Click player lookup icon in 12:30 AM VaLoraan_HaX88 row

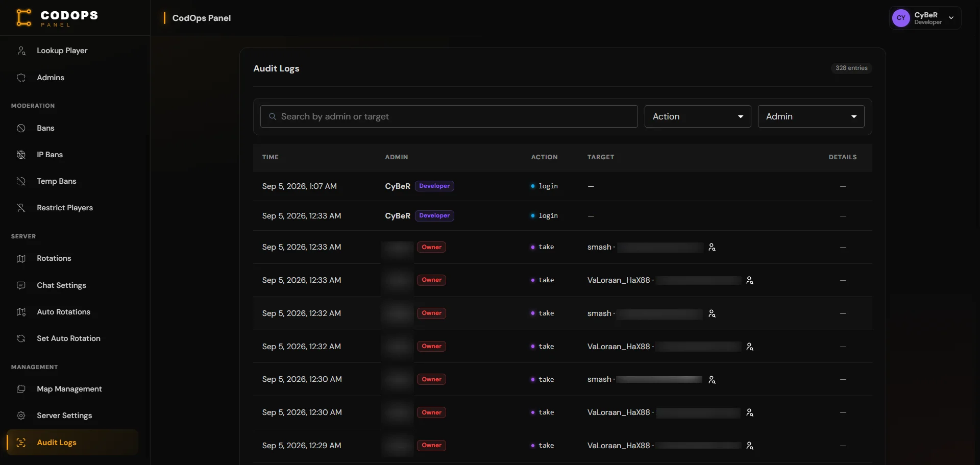pyautogui.click(x=750, y=412)
